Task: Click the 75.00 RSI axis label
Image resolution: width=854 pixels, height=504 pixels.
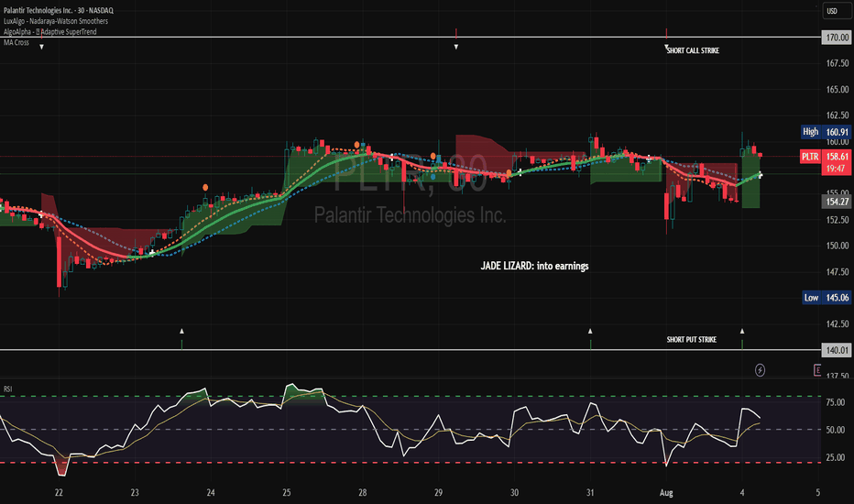Action: pos(836,402)
